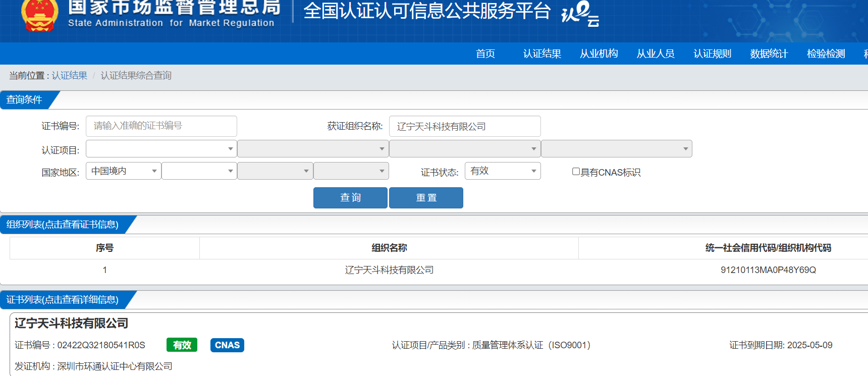Open the 证书状态 dropdown showing 有效
Screen dimensions: 868x376
503,171
